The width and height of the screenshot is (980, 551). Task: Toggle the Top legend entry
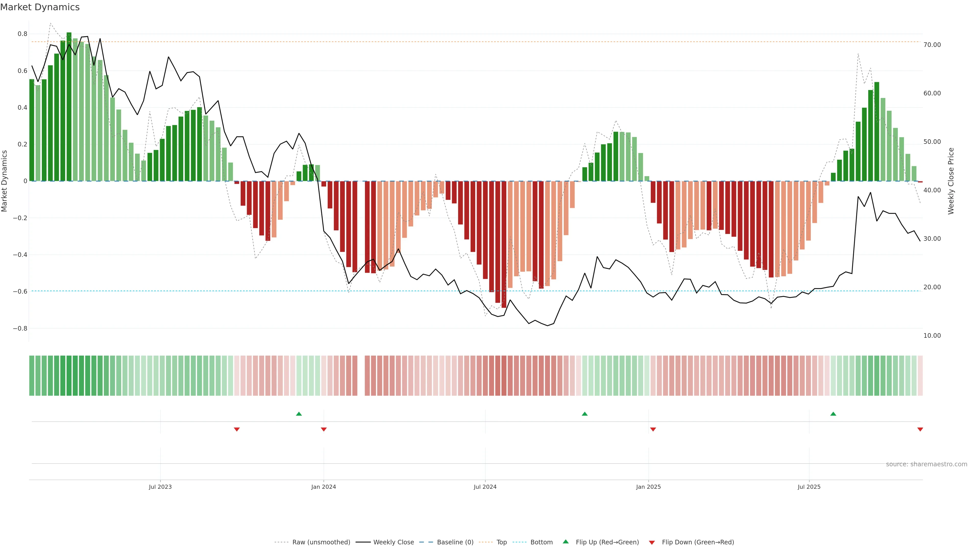click(501, 542)
